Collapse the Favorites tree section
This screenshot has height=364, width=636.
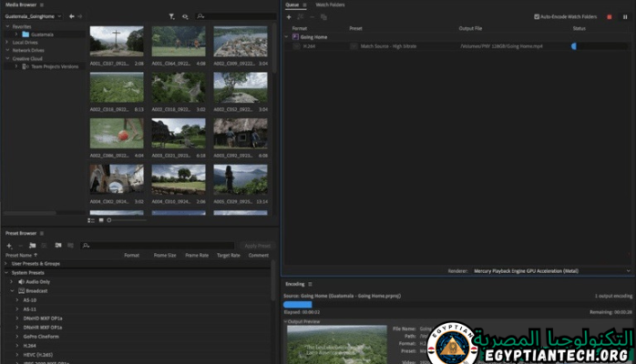7,26
